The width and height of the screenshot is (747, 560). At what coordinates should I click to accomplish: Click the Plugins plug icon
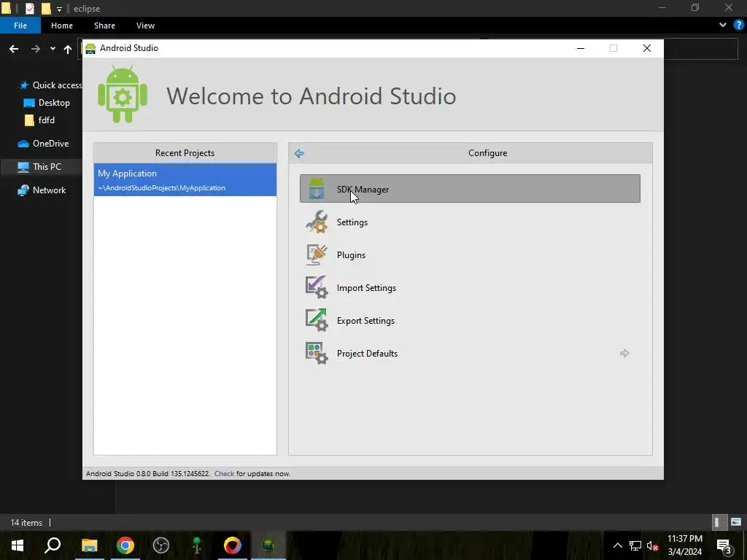[x=317, y=254]
